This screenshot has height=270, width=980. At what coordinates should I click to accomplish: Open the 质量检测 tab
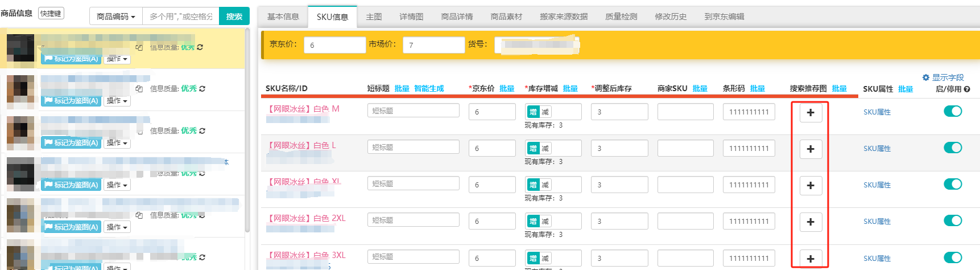tap(621, 17)
